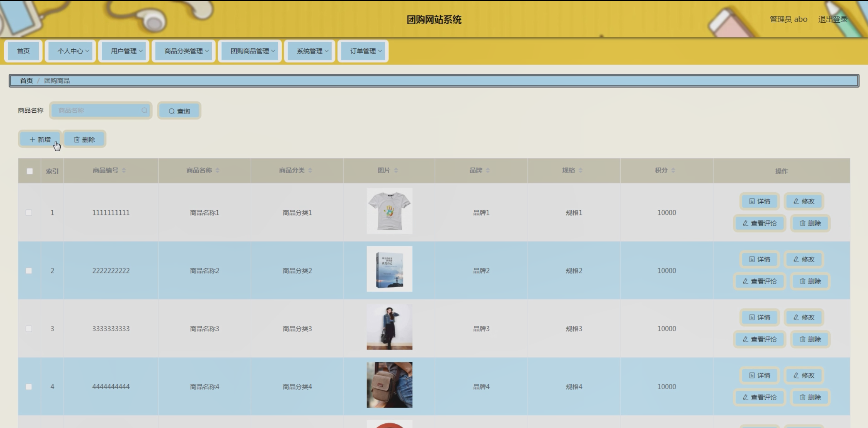Click the 查询 search button
868x428 pixels.
pos(179,111)
